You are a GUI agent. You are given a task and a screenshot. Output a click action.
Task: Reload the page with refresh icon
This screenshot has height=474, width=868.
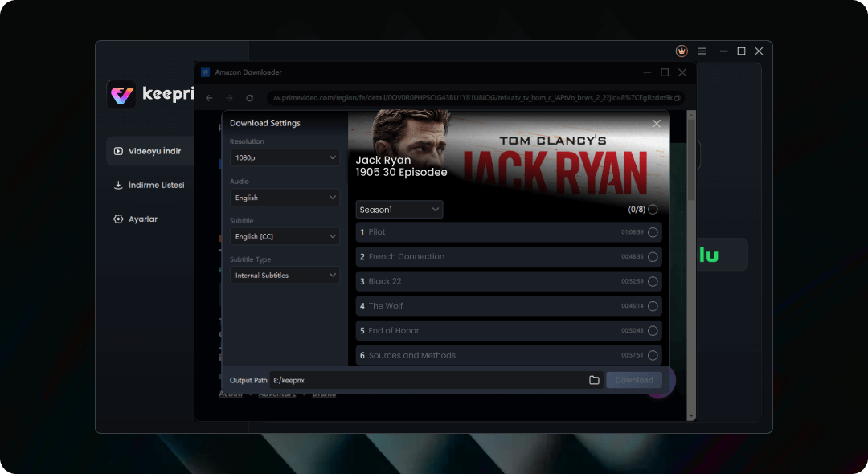[250, 98]
